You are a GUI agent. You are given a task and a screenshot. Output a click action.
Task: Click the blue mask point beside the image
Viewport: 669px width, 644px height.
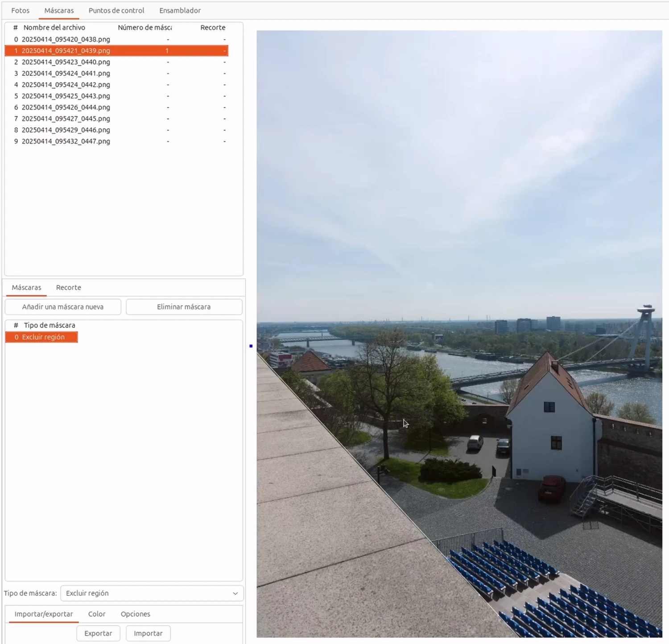point(251,346)
